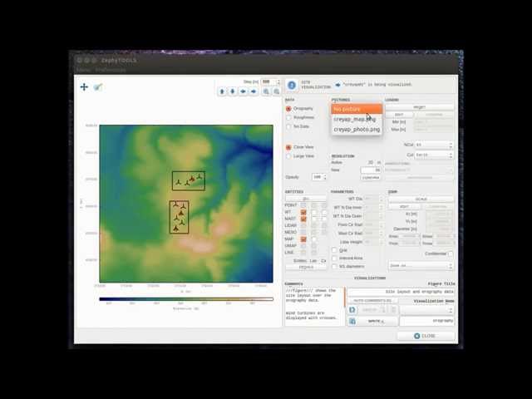Viewport: 532px width, 399px height.
Task: Adjust the Step [m] spinner arrows
Action: pyautogui.click(x=278, y=82)
